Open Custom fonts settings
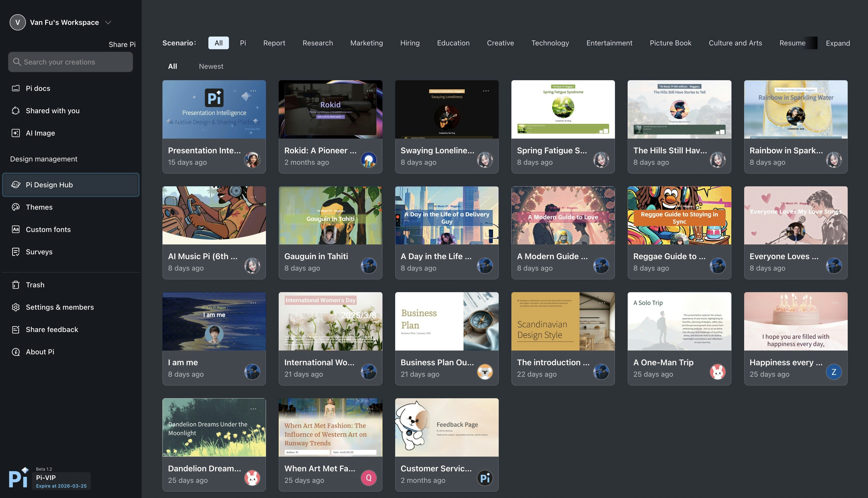868x498 pixels. pos(48,229)
